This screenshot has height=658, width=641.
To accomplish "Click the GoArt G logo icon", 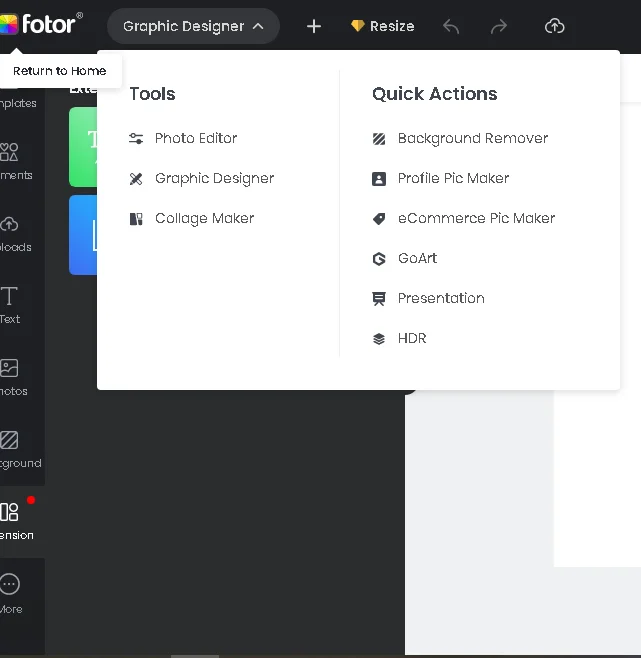I will tap(379, 259).
